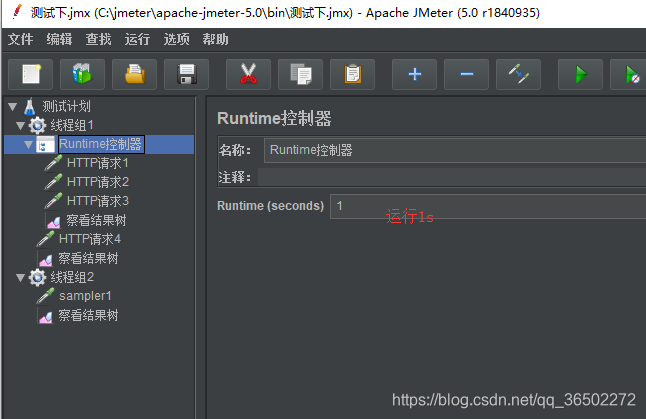Image resolution: width=646 pixels, height=419 pixels.
Task: Click the Runtime (seconds) label
Action: point(270,206)
